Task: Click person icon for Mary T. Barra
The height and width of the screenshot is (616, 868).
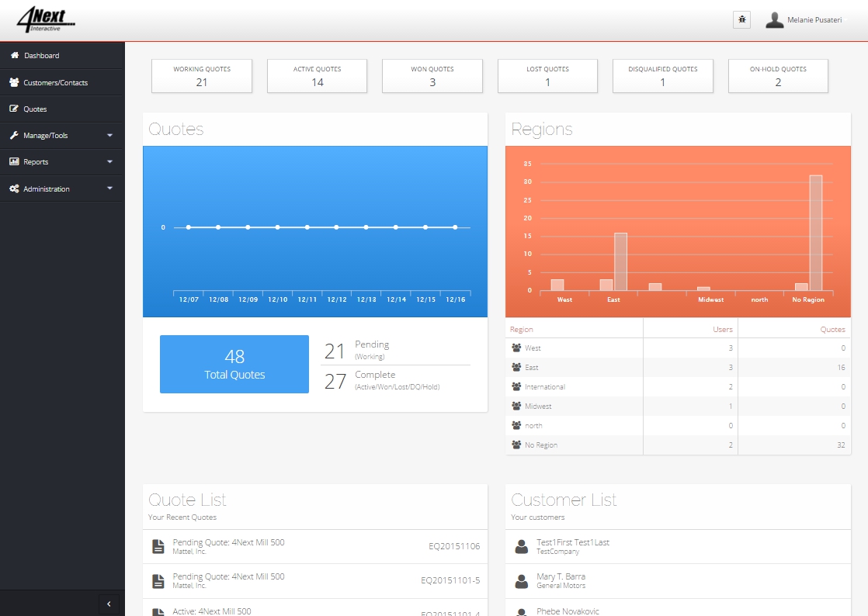Action: point(522,580)
